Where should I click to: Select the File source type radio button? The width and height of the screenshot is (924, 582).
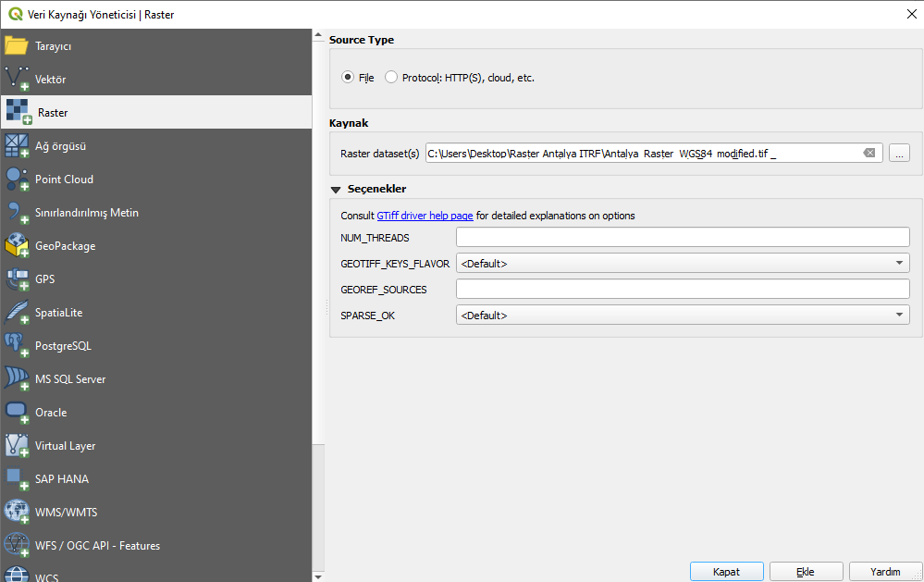click(x=348, y=77)
